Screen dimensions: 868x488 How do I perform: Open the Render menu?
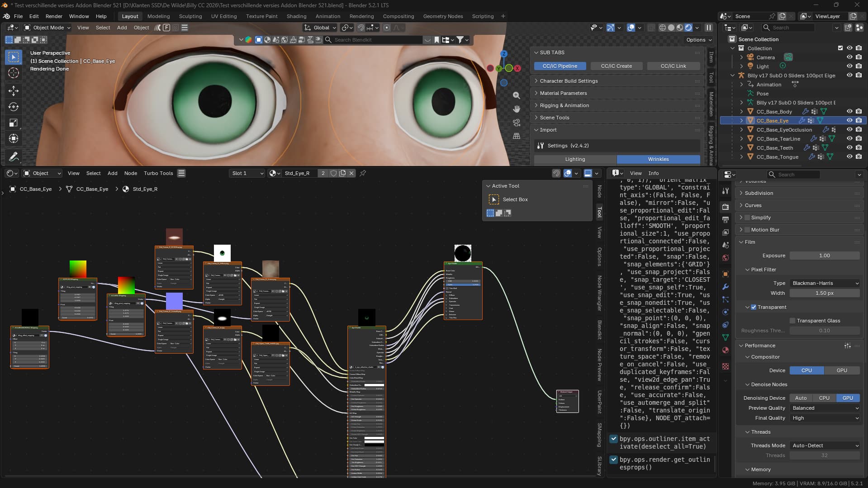(54, 16)
